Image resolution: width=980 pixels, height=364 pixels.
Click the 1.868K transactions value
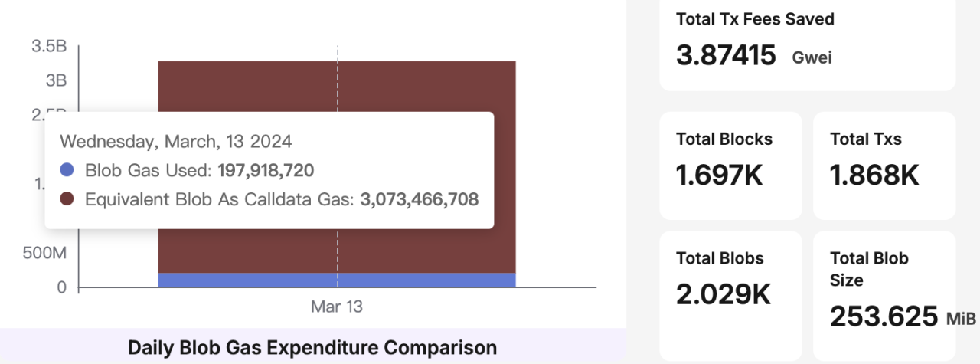pyautogui.click(x=875, y=175)
